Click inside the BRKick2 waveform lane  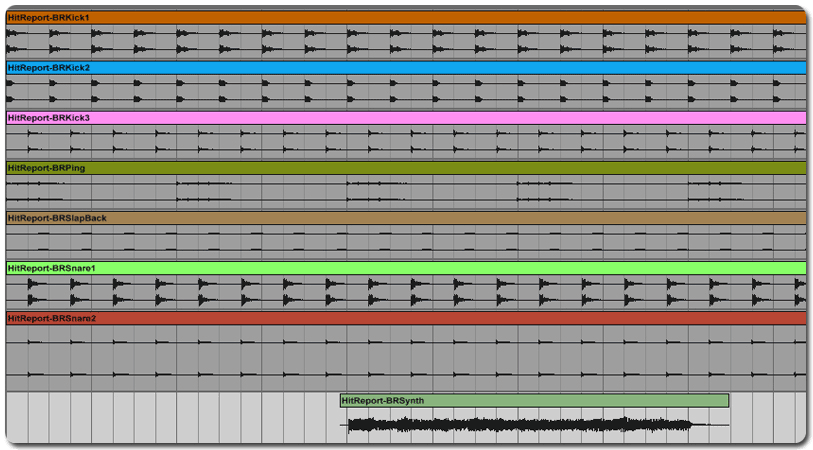405,91
